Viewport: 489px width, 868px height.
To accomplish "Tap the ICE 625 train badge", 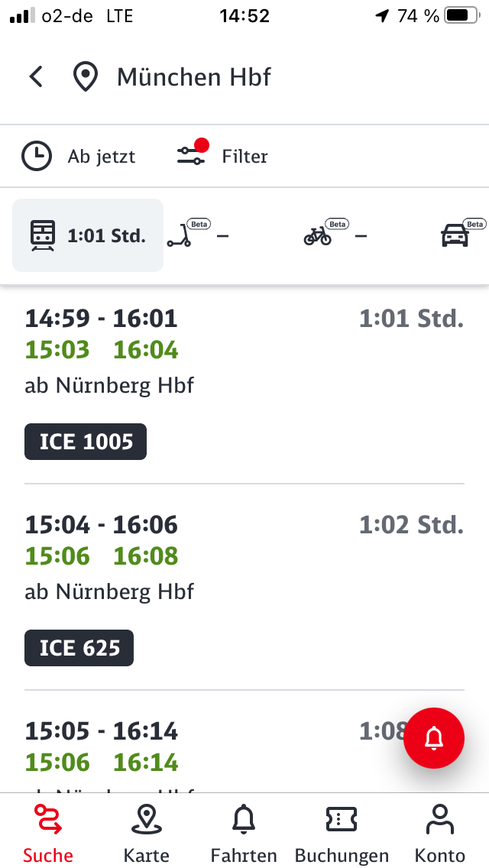I will pos(79,648).
